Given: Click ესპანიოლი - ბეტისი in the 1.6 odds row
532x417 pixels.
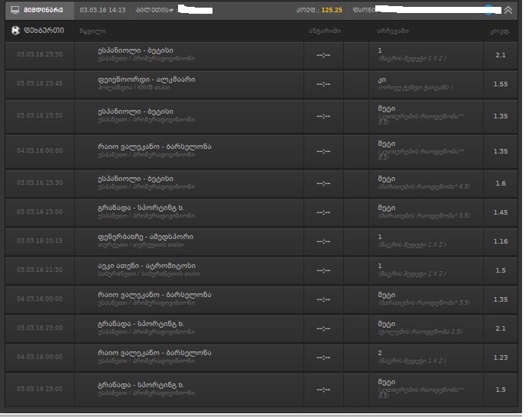Looking at the screenshot, I should (x=135, y=179).
